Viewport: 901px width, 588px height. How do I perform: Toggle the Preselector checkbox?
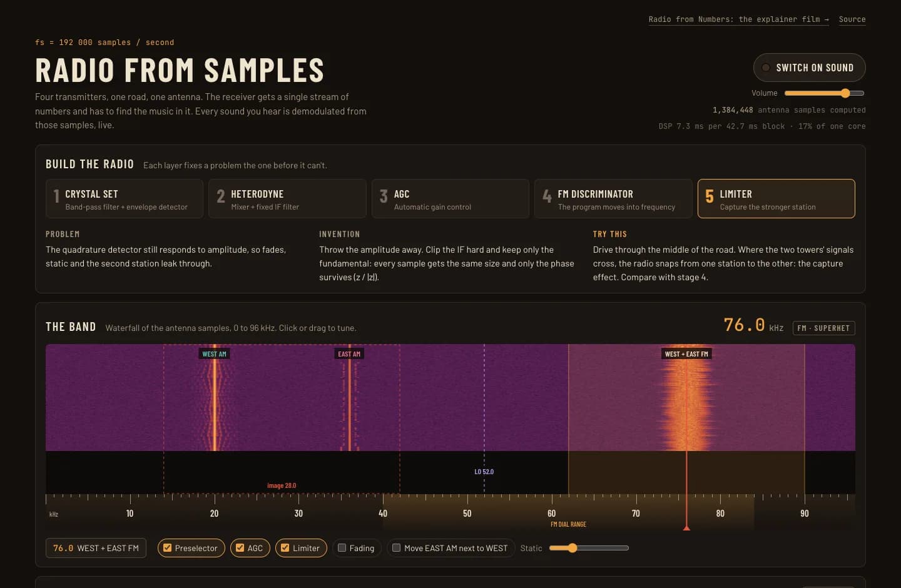168,548
